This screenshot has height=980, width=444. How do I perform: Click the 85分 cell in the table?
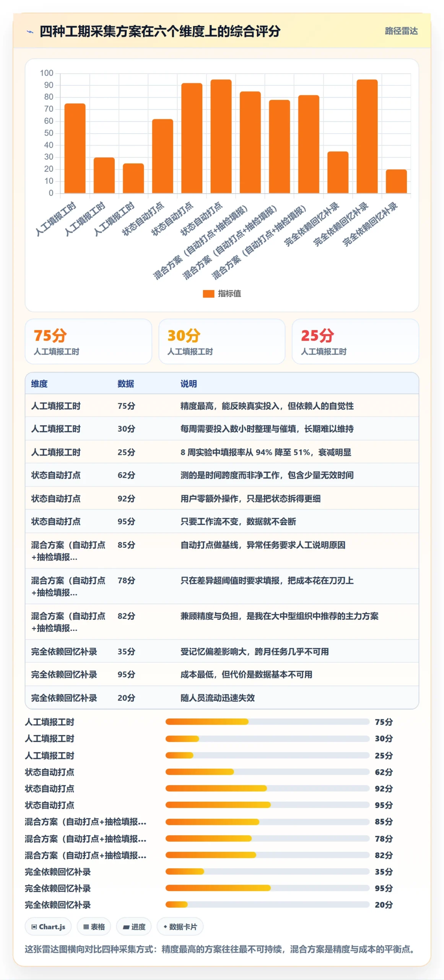tap(126, 545)
